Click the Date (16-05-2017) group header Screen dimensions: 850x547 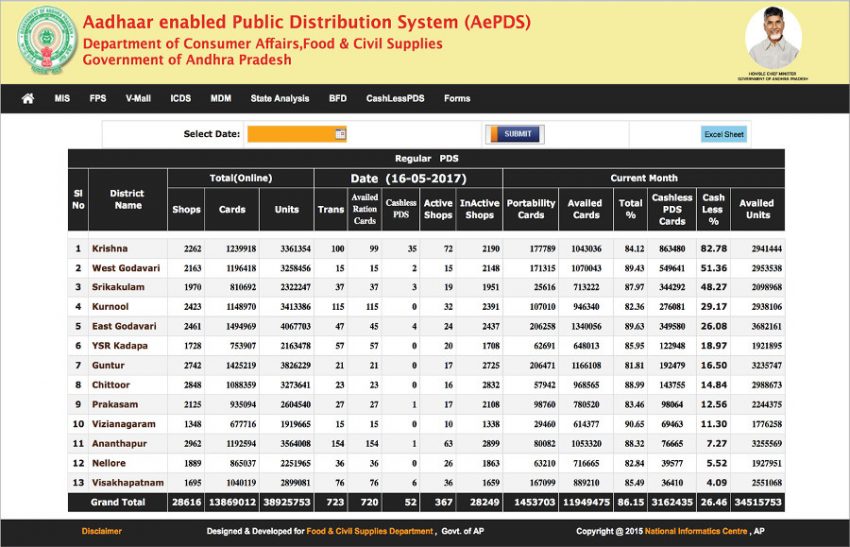[x=408, y=178]
